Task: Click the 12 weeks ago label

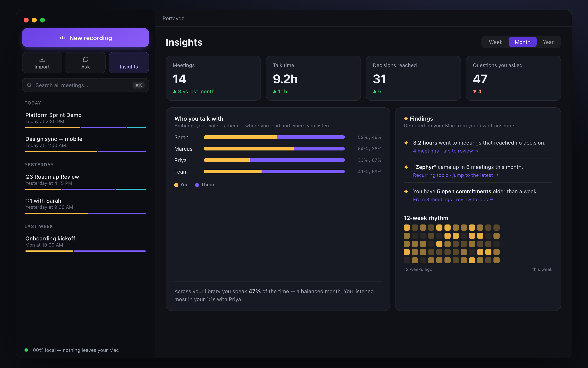Action: click(x=418, y=269)
